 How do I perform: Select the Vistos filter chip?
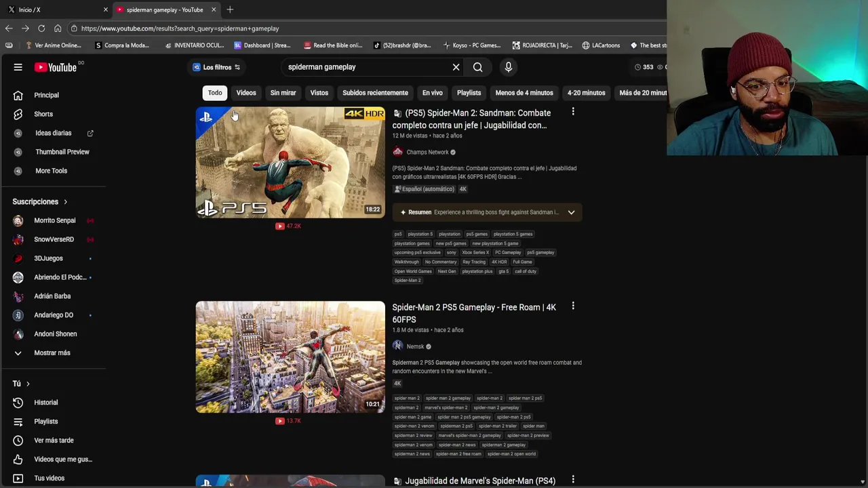click(319, 93)
